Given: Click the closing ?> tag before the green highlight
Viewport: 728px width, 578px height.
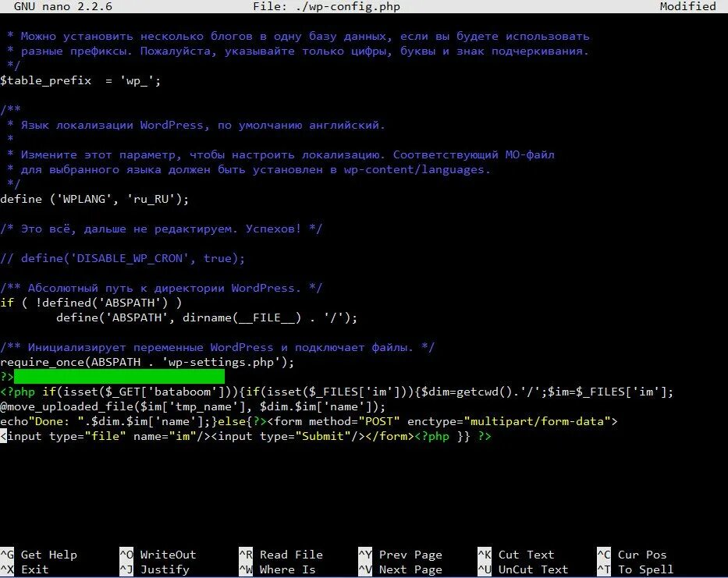Looking at the screenshot, I should pyautogui.click(x=7, y=377).
